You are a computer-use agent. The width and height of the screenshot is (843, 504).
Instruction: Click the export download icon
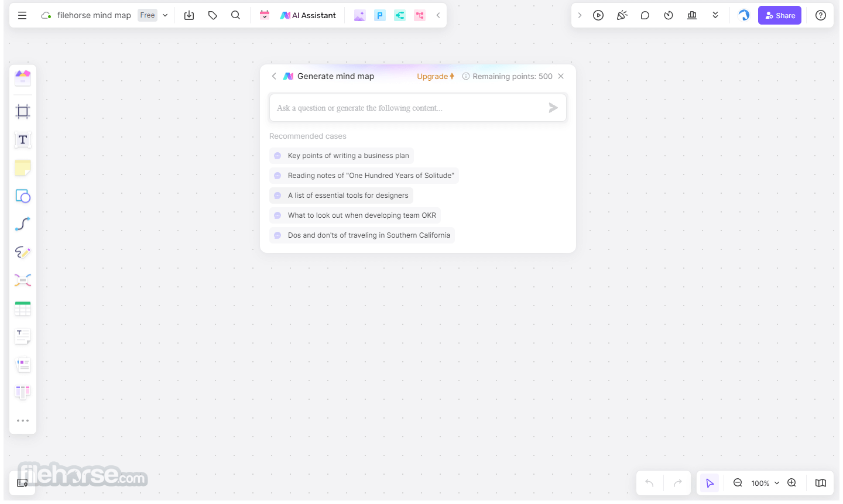point(189,15)
